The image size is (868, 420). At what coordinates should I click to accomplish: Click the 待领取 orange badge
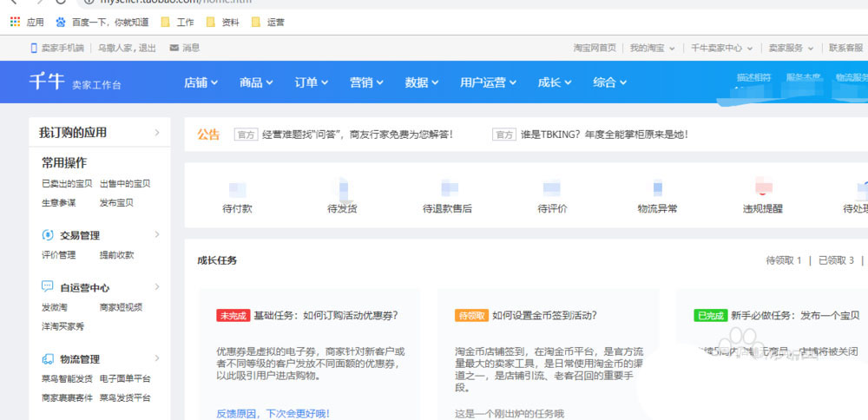[471, 316]
